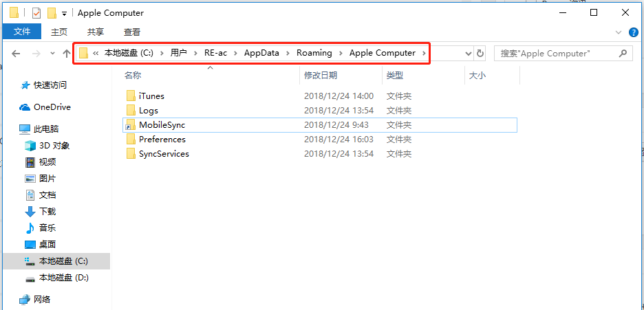
Task: Navigate to AppData in address bar
Action: tap(261, 53)
